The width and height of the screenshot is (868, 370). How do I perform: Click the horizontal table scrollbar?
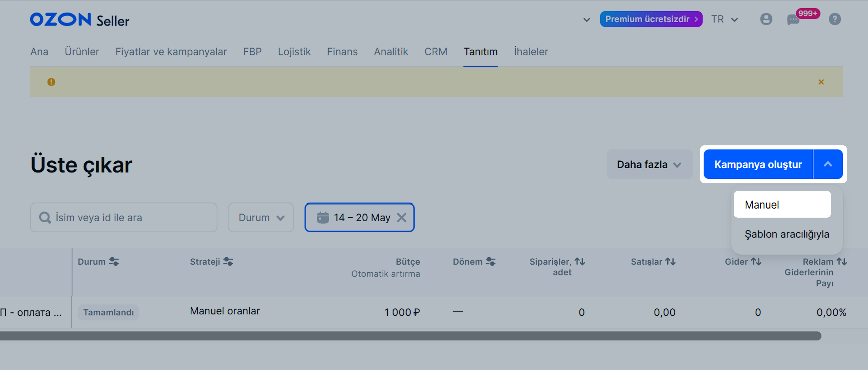click(410, 336)
